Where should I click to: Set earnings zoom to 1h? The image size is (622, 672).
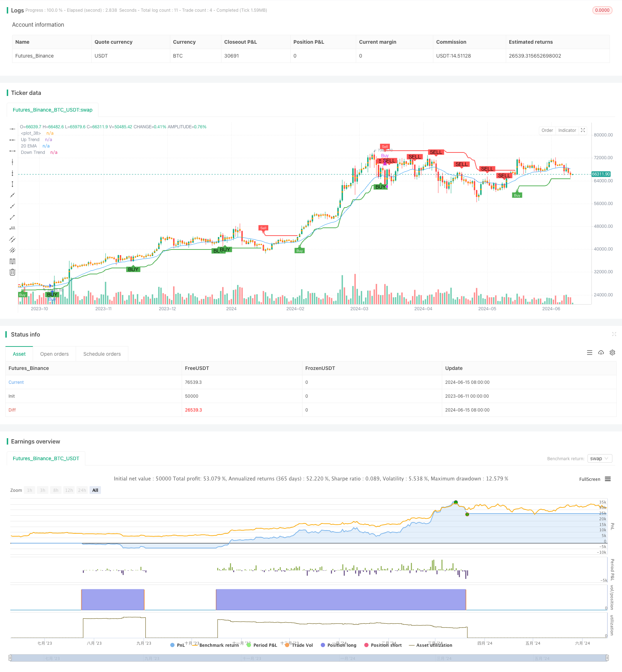coord(30,490)
